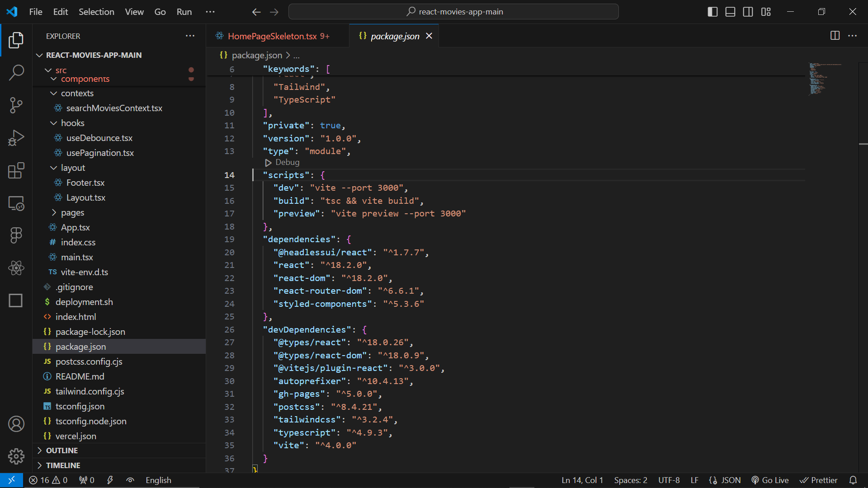
Task: Open Remote Explorer in activity bar
Action: point(16,204)
